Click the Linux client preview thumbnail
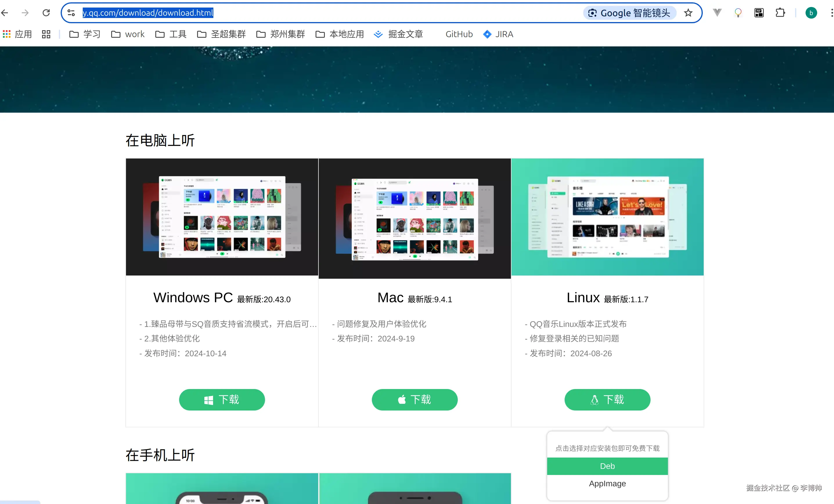The height and width of the screenshot is (504, 834). (607, 217)
